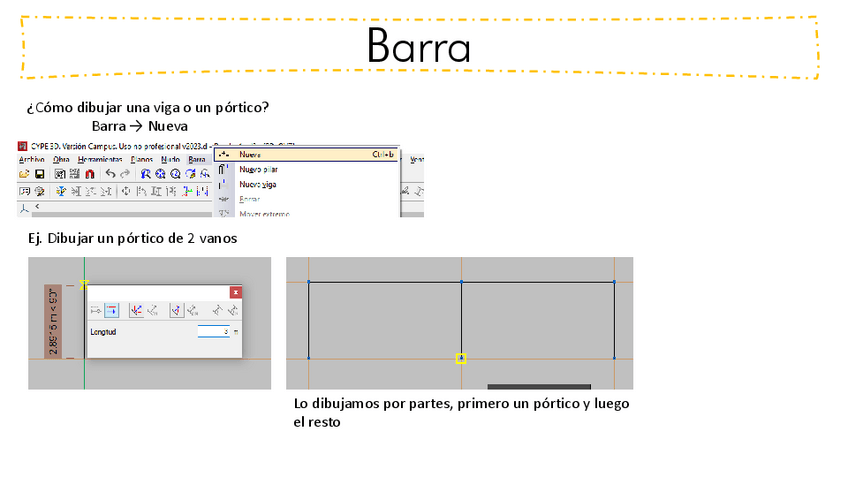Open the Archivo menu
Screen dimensions: 848x477
pos(31,159)
